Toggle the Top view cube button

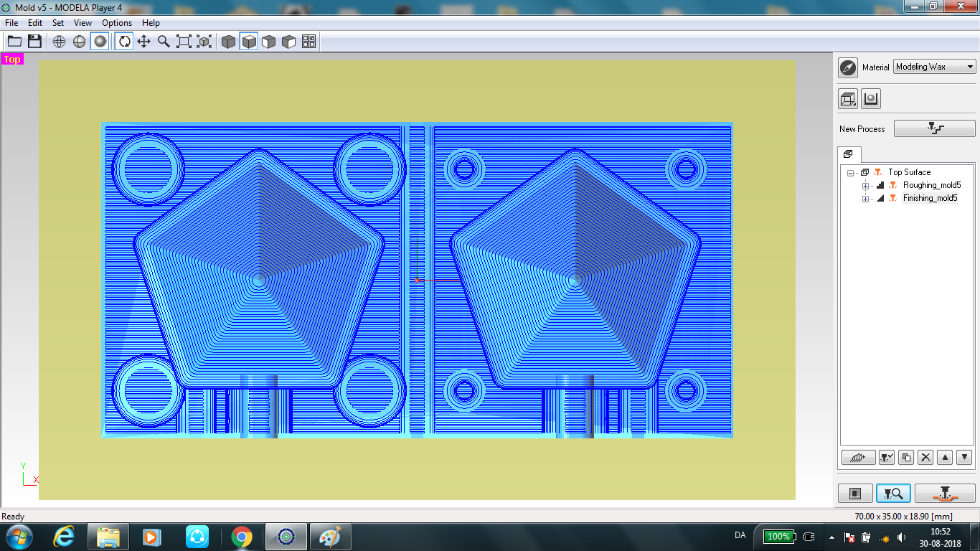tap(249, 42)
